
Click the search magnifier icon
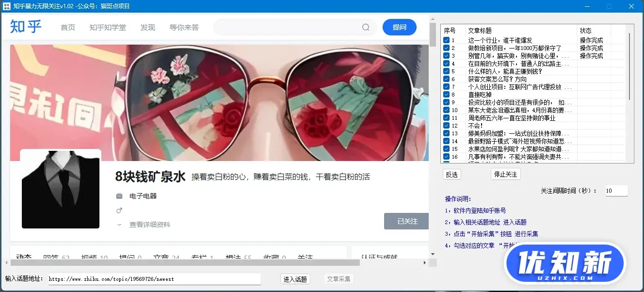(x=366, y=27)
